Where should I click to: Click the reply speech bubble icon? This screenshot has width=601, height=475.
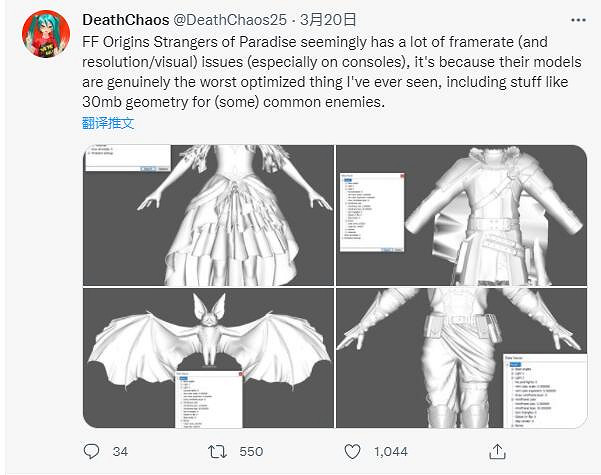tap(92, 451)
